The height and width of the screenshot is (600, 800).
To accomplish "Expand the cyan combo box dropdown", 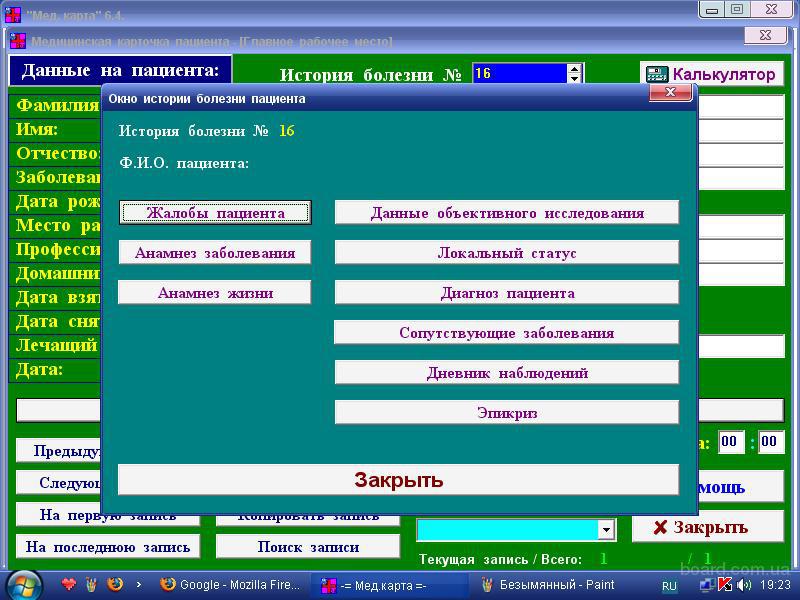I will (605, 530).
